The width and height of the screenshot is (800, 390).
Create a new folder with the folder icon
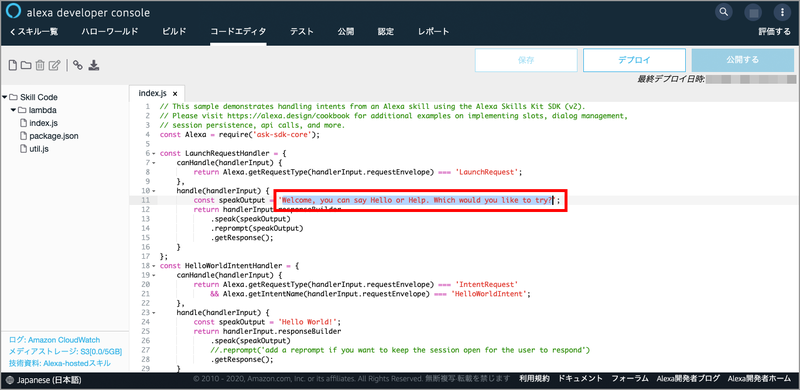click(x=26, y=65)
